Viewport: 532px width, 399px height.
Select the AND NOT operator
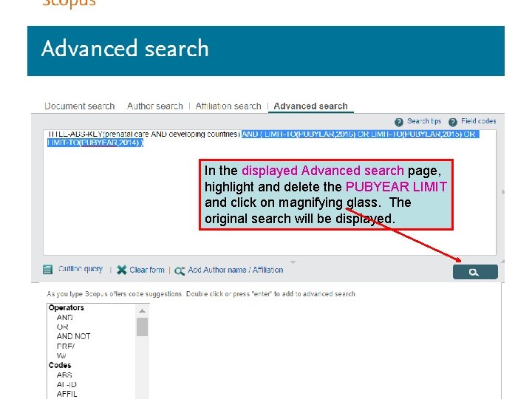[73, 336]
